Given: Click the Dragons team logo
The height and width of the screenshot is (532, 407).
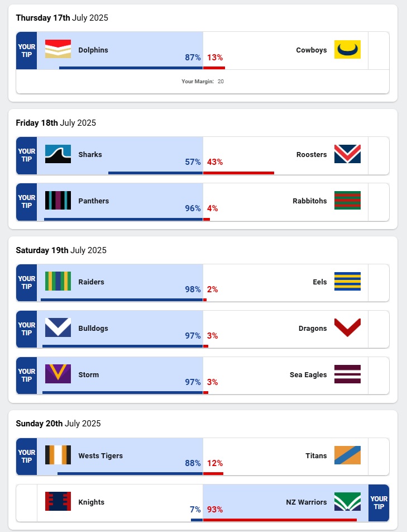Looking at the screenshot, I should click(x=347, y=327).
